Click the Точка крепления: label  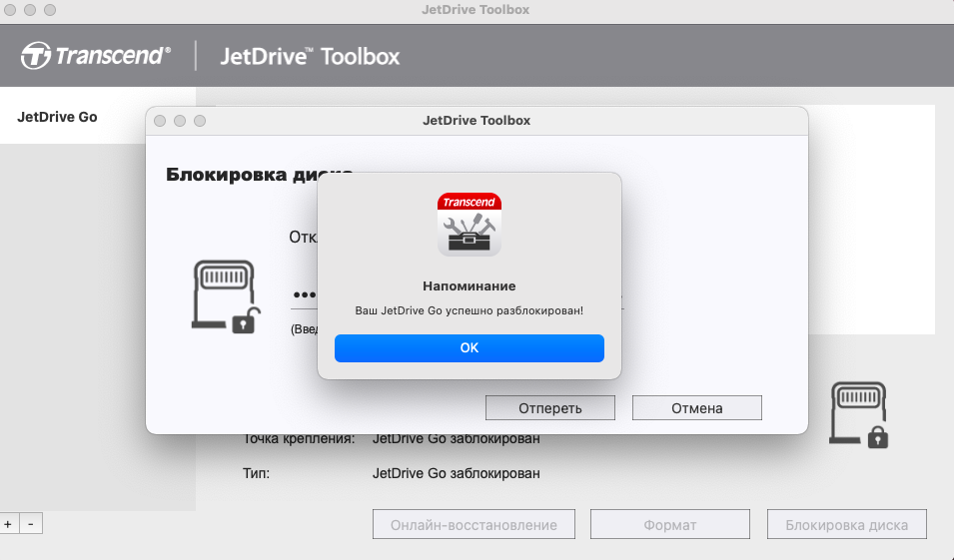[299, 438]
